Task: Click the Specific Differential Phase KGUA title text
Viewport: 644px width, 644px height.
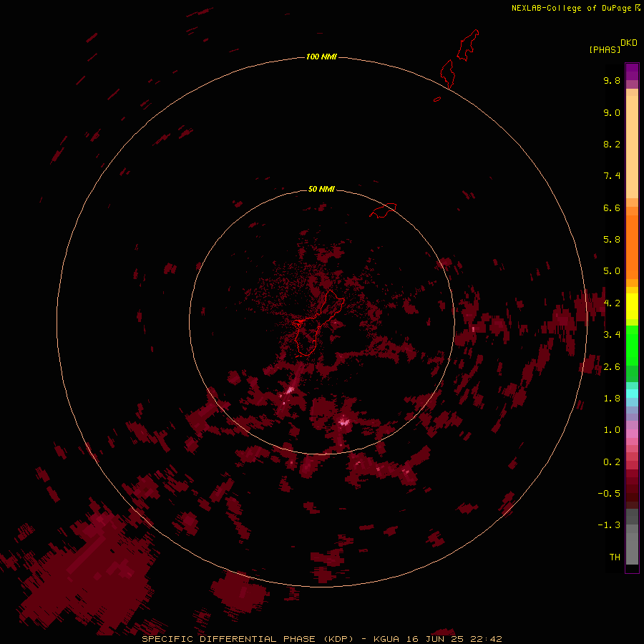Action: [x=322, y=639]
